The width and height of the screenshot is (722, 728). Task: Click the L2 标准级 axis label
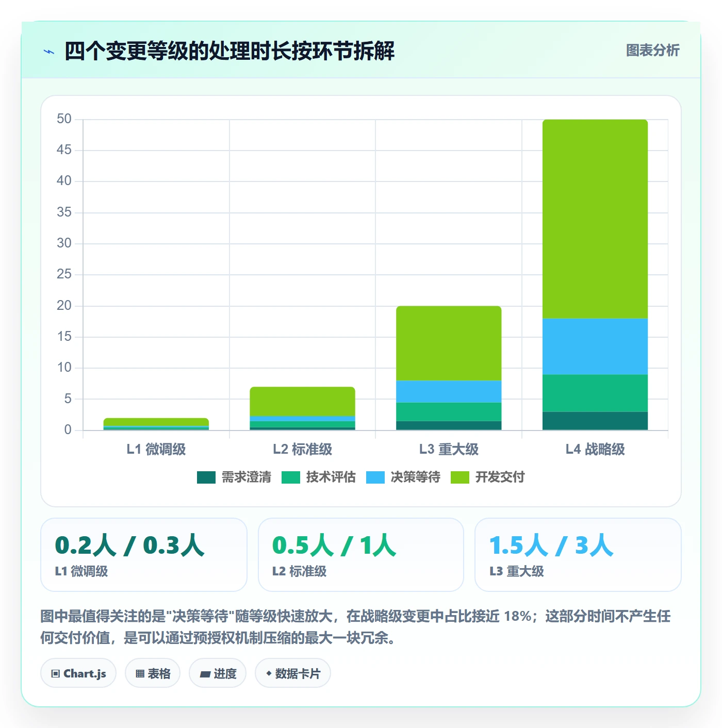(302, 449)
